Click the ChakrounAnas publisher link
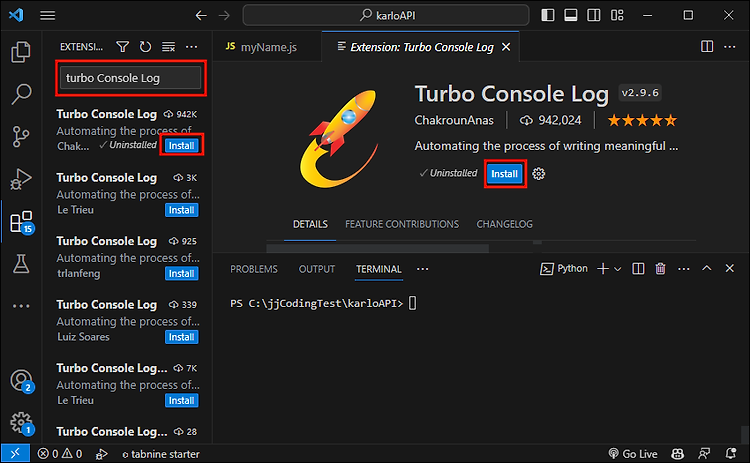 (x=454, y=120)
